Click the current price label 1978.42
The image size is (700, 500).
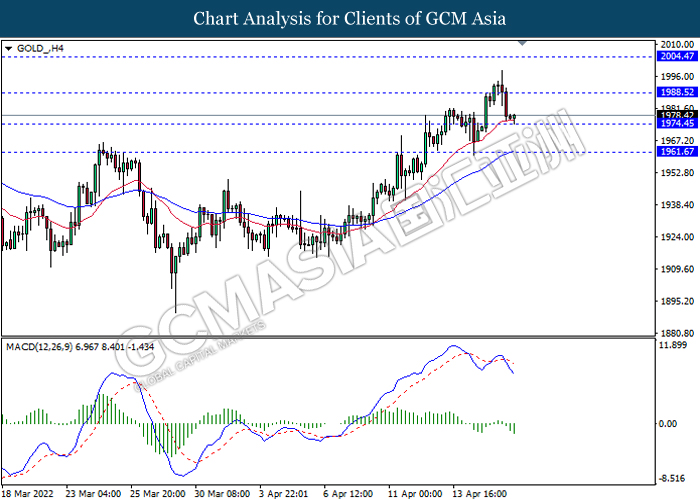[x=677, y=115]
